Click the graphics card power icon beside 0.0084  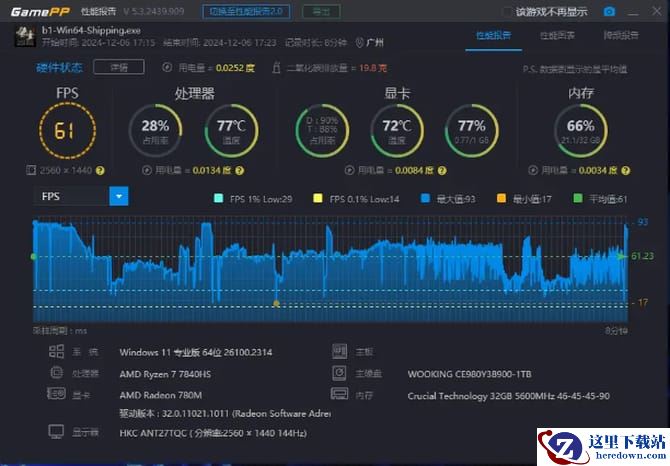(x=350, y=170)
